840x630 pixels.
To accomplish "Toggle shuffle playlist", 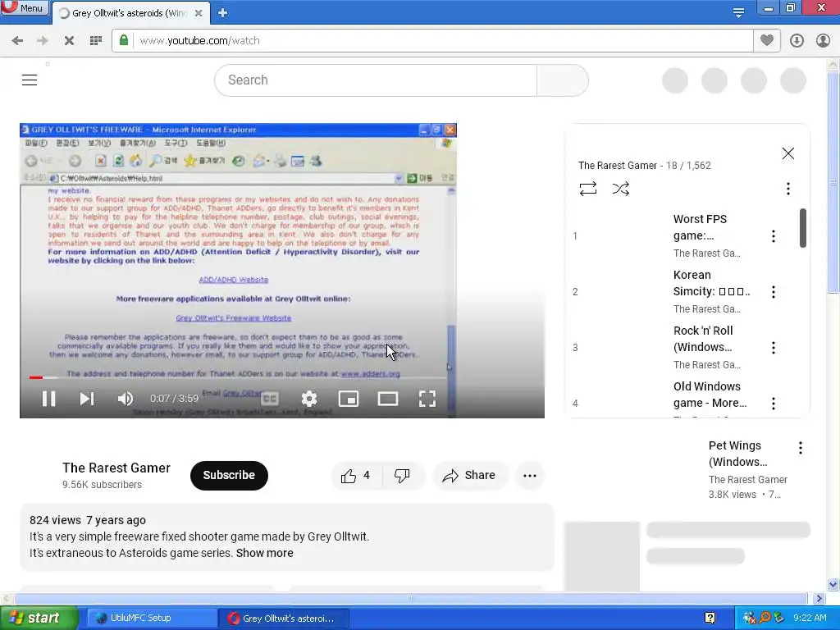I will pyautogui.click(x=621, y=189).
